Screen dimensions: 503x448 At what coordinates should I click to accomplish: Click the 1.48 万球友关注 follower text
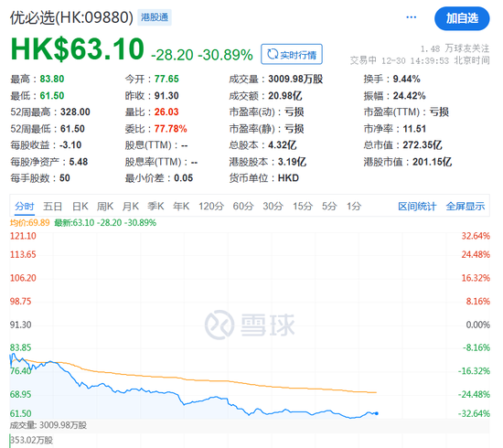(455, 48)
